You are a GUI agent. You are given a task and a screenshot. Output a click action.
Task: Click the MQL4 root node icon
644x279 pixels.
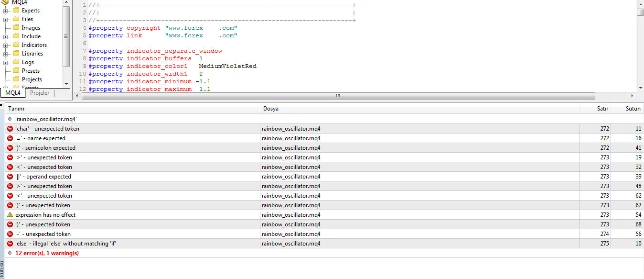(x=6, y=2)
